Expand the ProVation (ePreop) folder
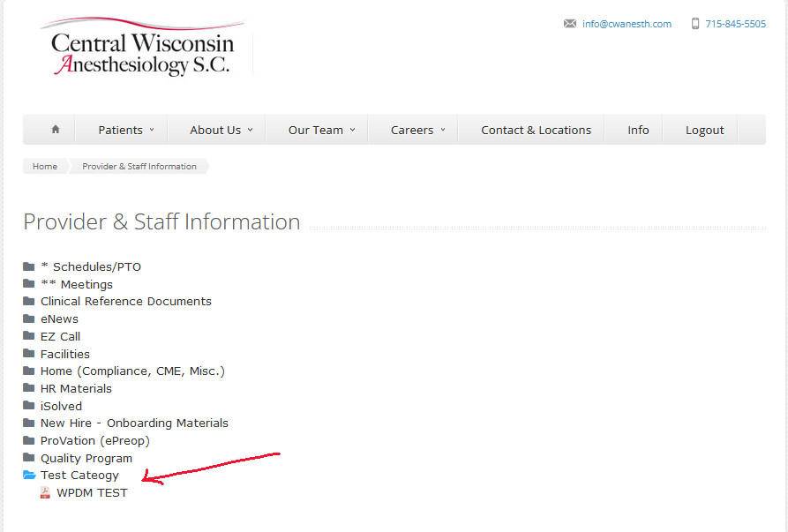Image resolution: width=788 pixels, height=532 pixels. [x=95, y=441]
